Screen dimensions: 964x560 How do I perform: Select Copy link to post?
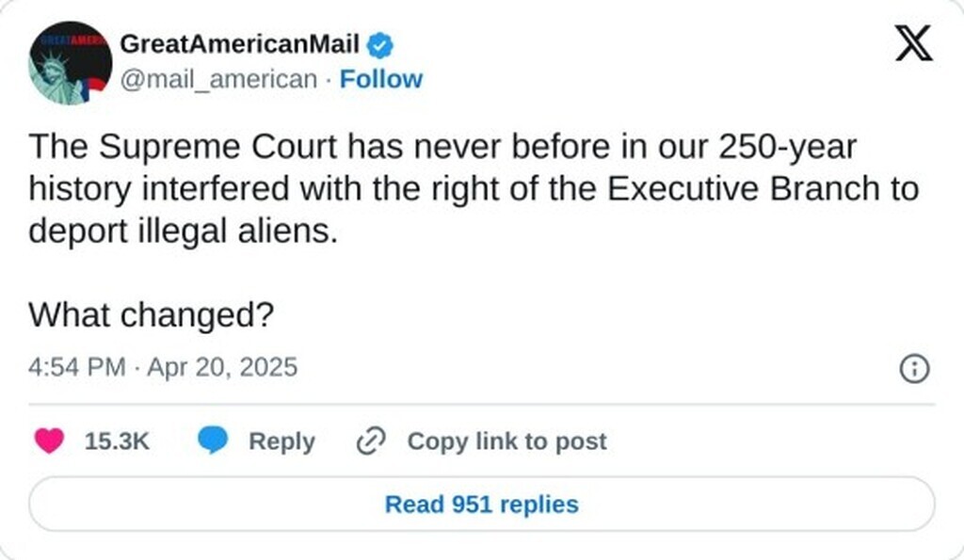pyautogui.click(x=506, y=440)
